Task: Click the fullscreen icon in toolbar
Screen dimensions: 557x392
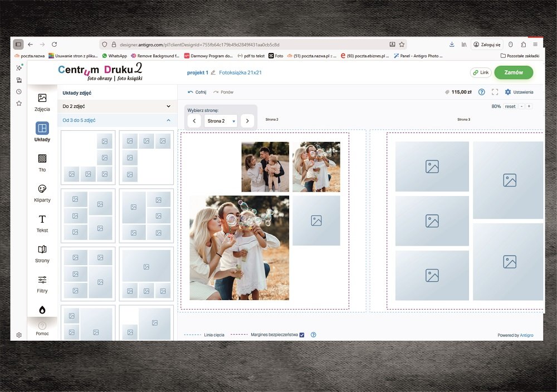Action: coord(495,92)
